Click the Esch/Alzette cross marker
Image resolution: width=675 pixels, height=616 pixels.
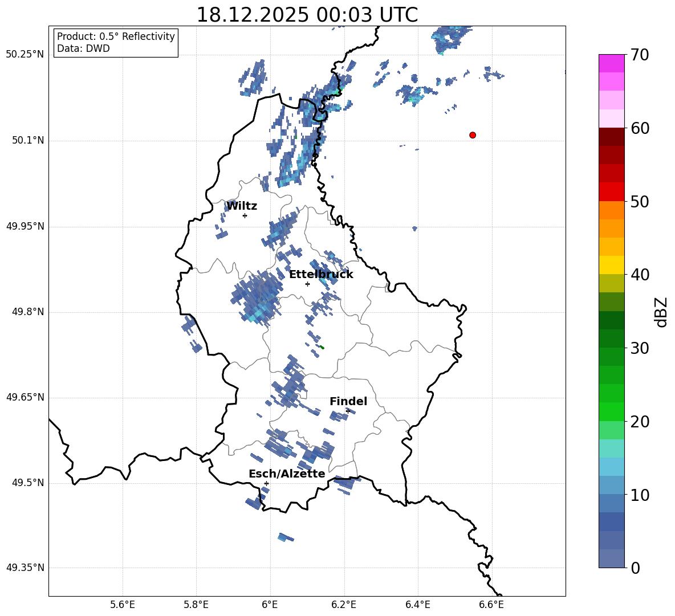point(266,483)
